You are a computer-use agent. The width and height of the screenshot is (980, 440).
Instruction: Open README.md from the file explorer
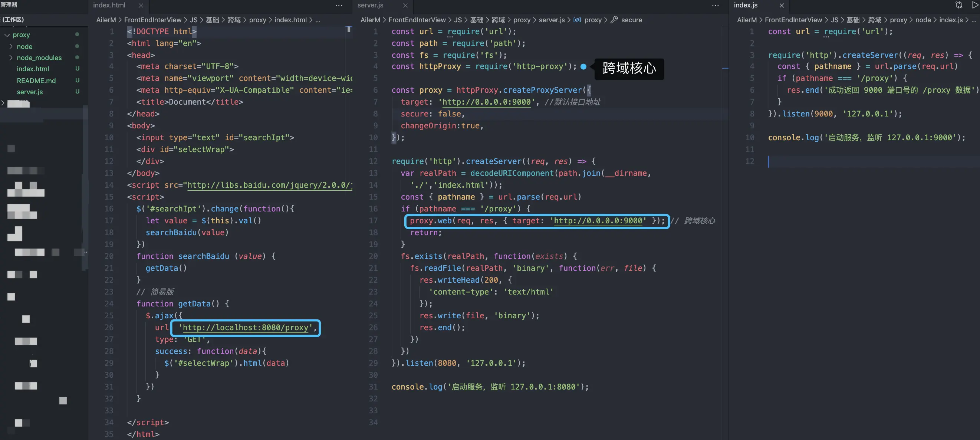(36, 80)
